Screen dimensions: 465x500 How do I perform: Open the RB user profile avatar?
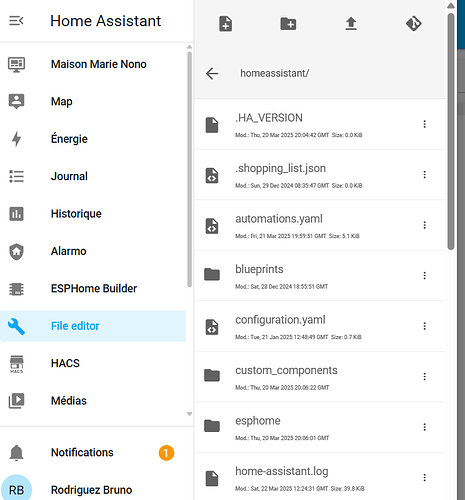[x=16, y=489]
